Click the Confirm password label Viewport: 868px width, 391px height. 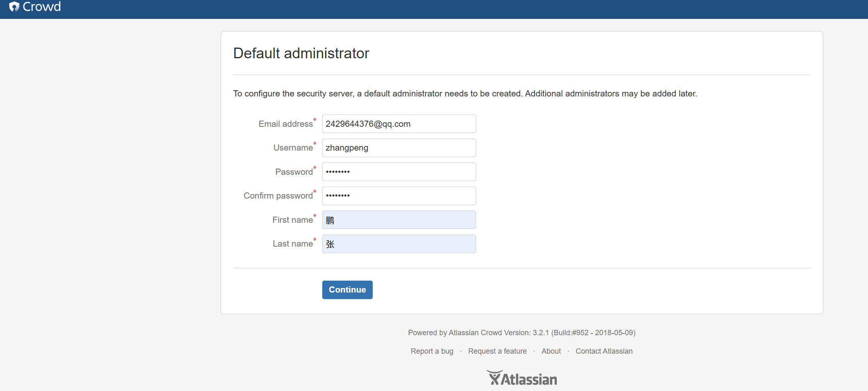click(278, 196)
